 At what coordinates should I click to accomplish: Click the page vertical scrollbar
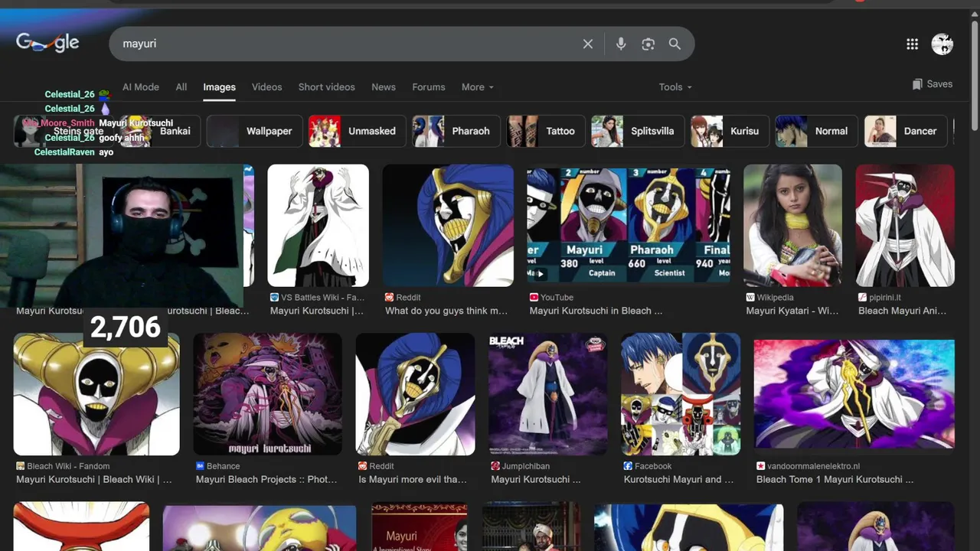click(x=975, y=77)
